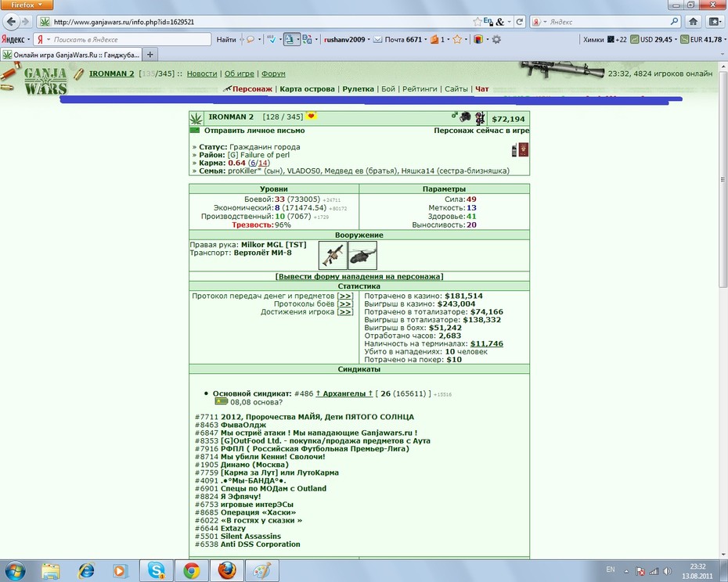Click the Химки +22 weather widget

604,39
